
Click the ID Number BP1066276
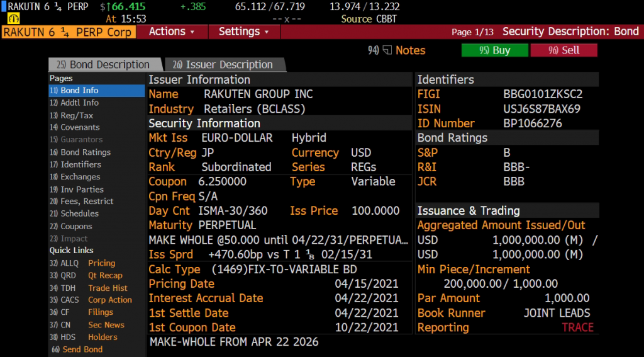tap(533, 123)
